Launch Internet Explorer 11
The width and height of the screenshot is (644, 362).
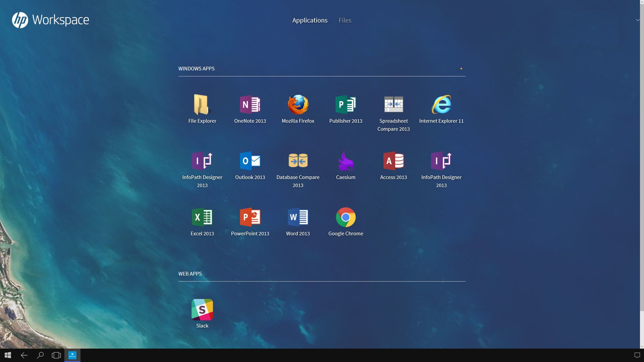pyautogui.click(x=441, y=109)
